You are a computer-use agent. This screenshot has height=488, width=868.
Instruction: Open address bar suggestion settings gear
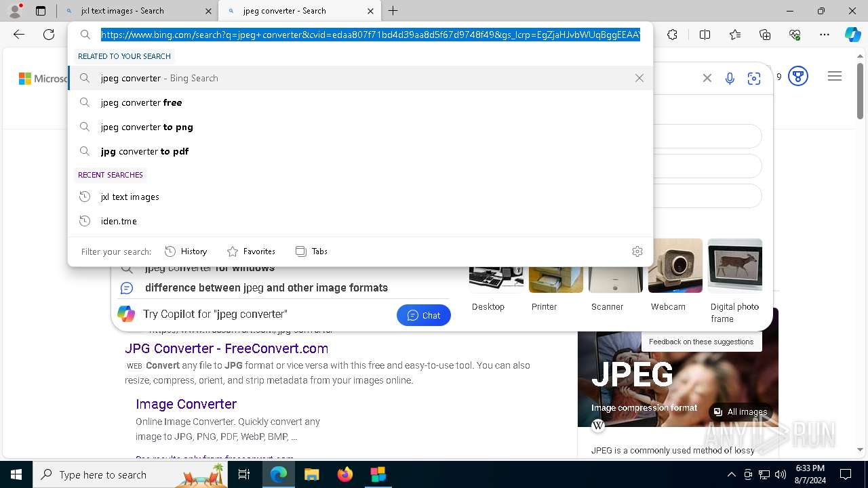637,251
